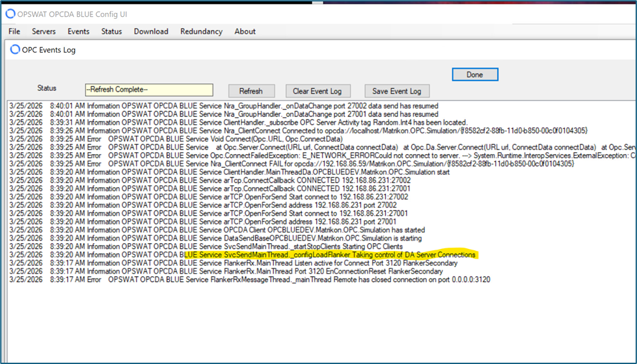Click the E_NETWORK_ERROR ConnectFailedException log line

point(325,155)
